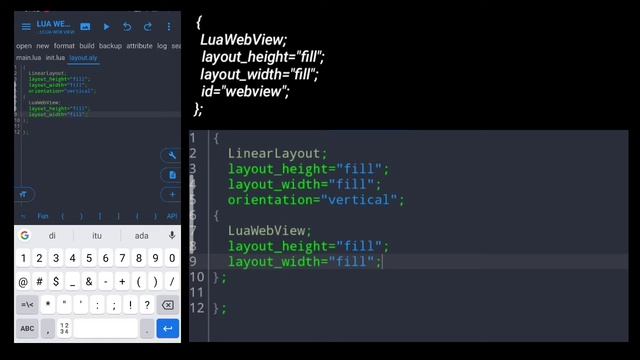Tap the question mark key

tap(147, 305)
